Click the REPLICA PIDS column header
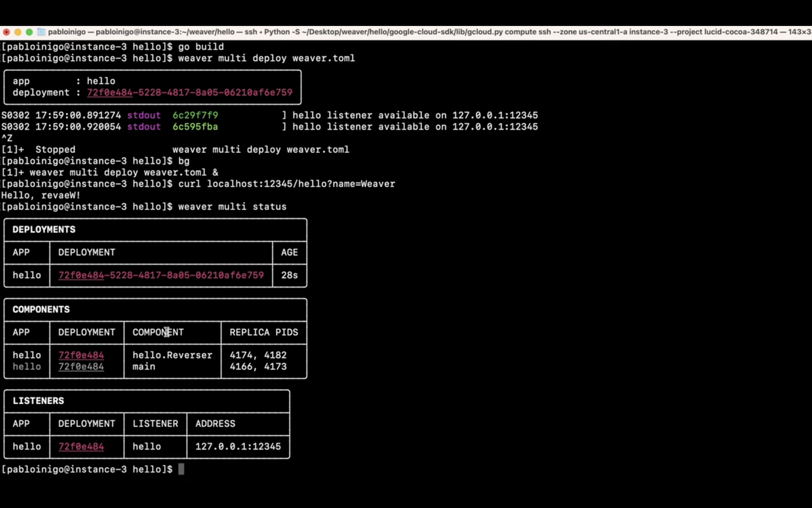 click(263, 332)
